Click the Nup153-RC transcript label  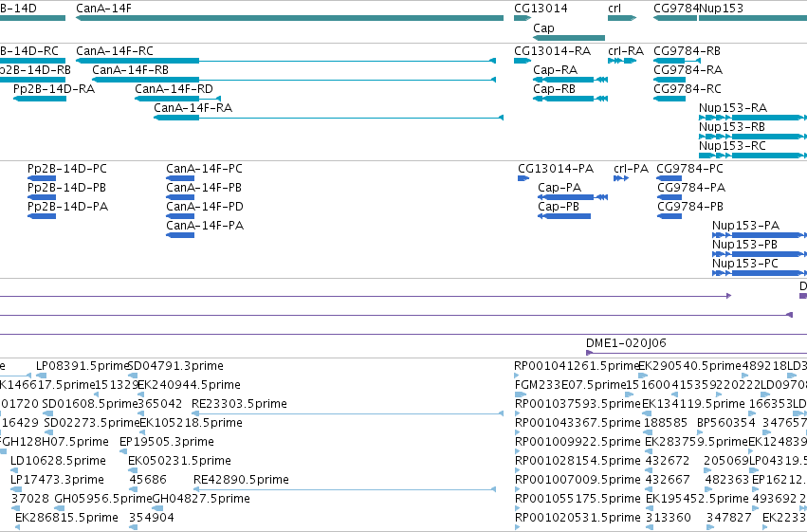732,146
